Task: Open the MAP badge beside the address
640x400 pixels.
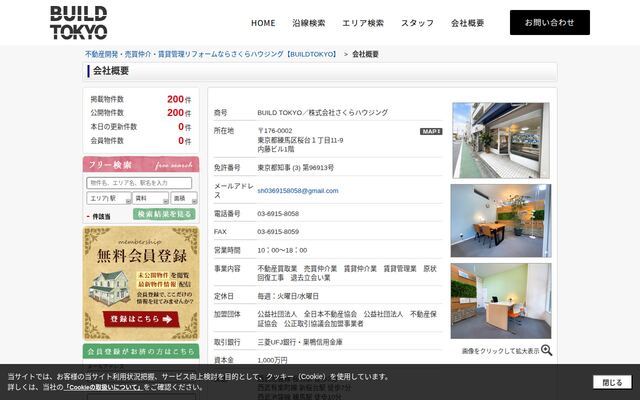Action: (x=431, y=131)
